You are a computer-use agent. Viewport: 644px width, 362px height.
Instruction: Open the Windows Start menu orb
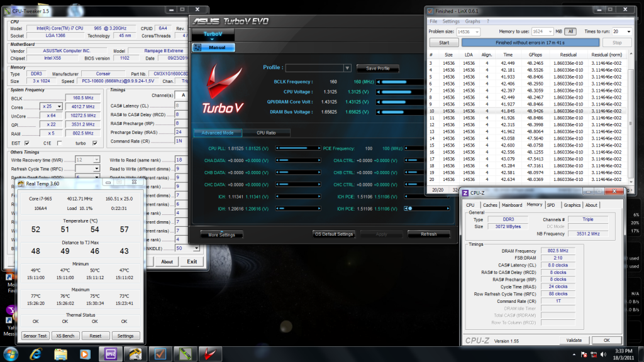(10, 354)
